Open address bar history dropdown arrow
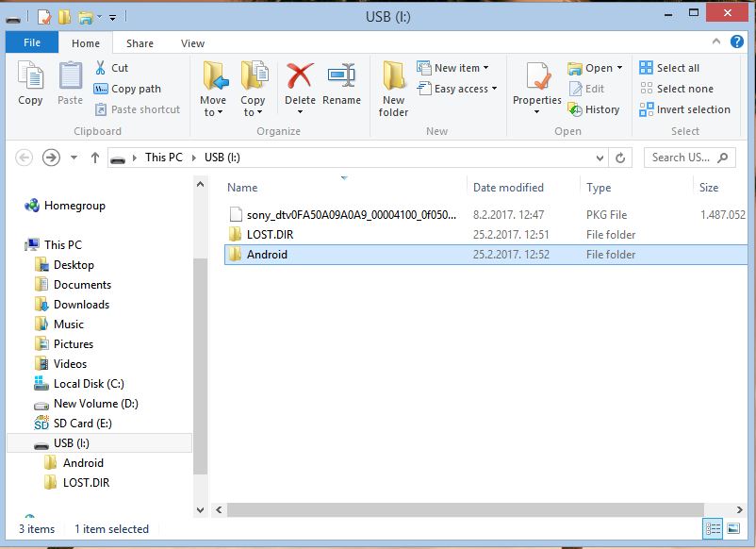 [600, 158]
